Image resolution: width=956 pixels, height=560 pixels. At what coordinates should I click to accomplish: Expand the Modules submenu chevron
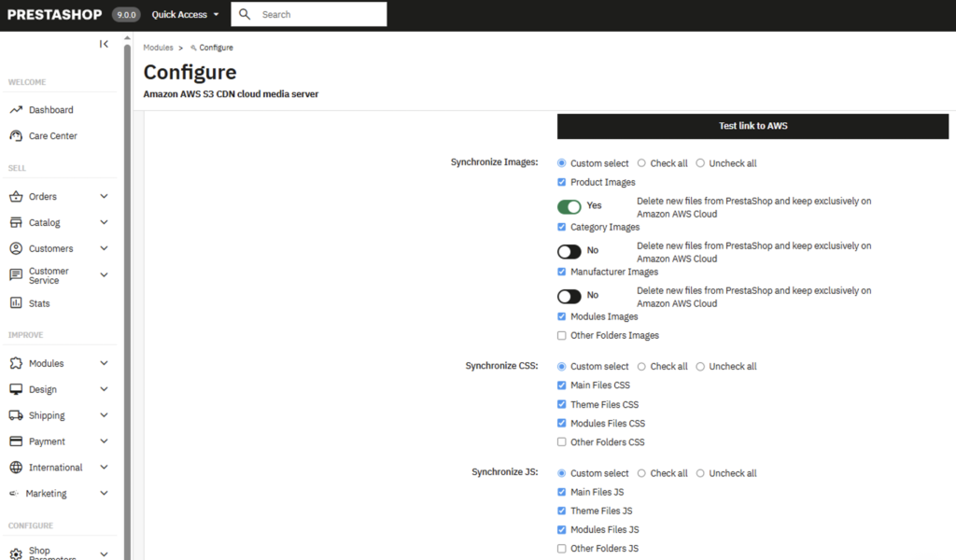[x=104, y=363]
